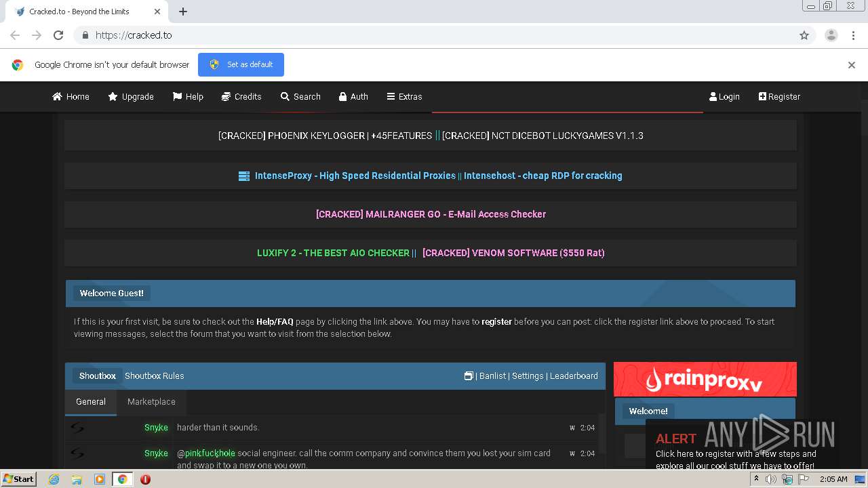Click W icon beside first 2:04 message
The width and height of the screenshot is (868, 488).
(x=572, y=428)
